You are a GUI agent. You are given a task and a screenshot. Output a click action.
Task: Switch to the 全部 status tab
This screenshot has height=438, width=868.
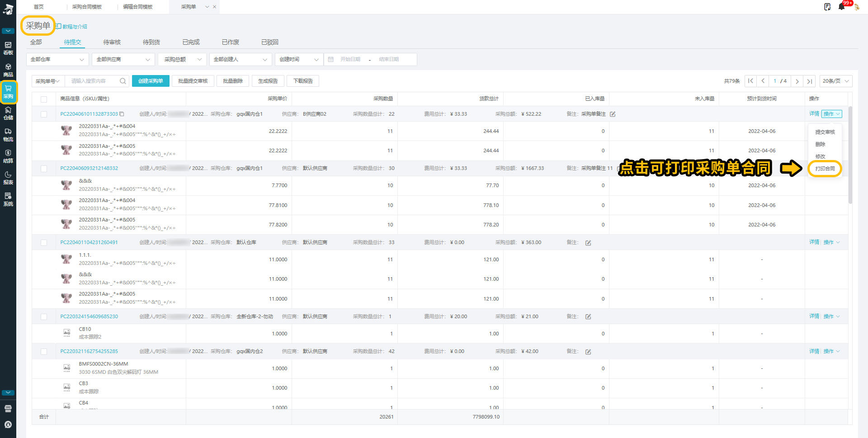point(36,42)
